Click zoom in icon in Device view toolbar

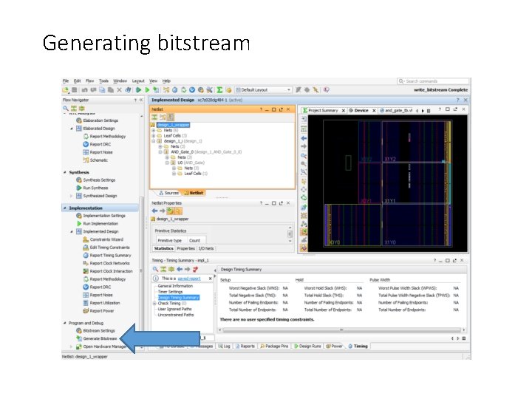[304, 156]
